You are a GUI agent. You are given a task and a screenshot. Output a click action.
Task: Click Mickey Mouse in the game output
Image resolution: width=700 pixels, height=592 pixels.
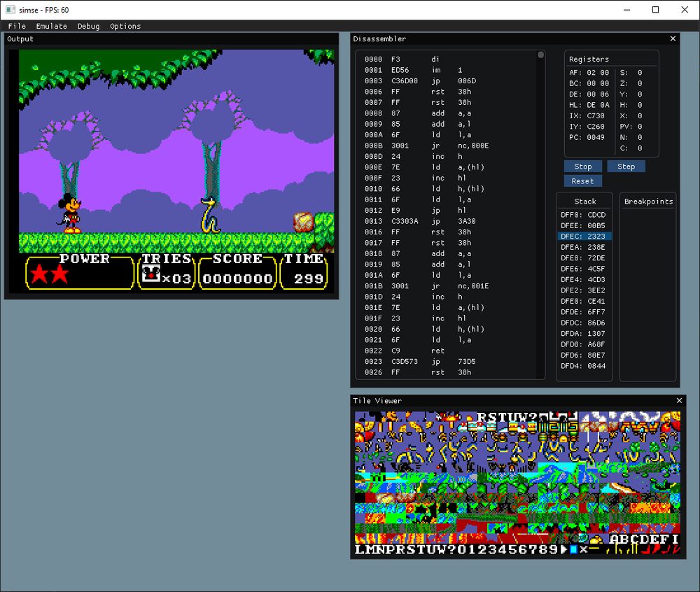[69, 213]
